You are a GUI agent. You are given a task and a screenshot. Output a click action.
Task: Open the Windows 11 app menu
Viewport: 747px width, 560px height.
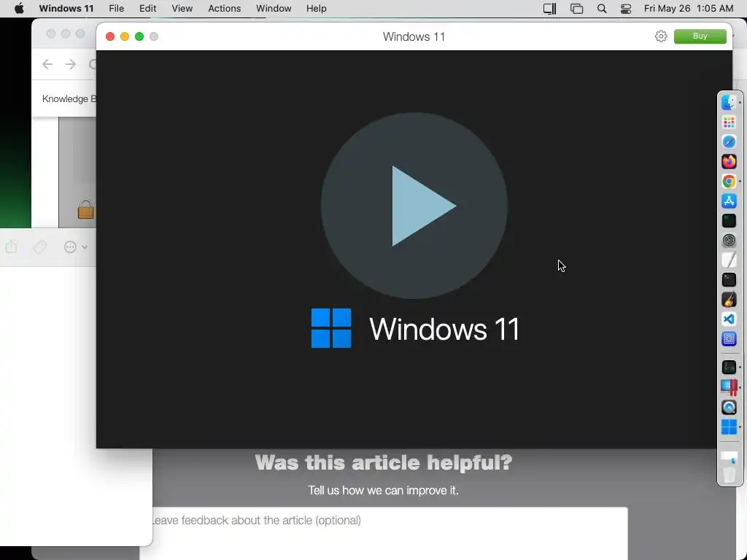66,9
